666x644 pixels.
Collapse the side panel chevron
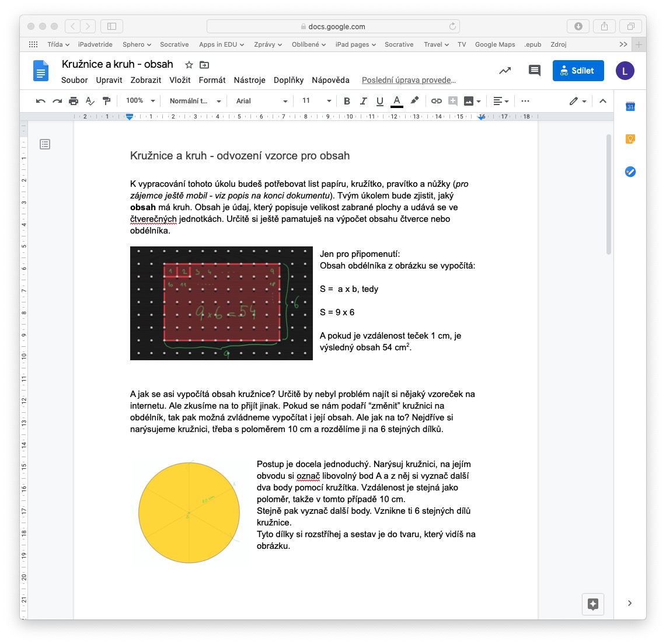629,603
